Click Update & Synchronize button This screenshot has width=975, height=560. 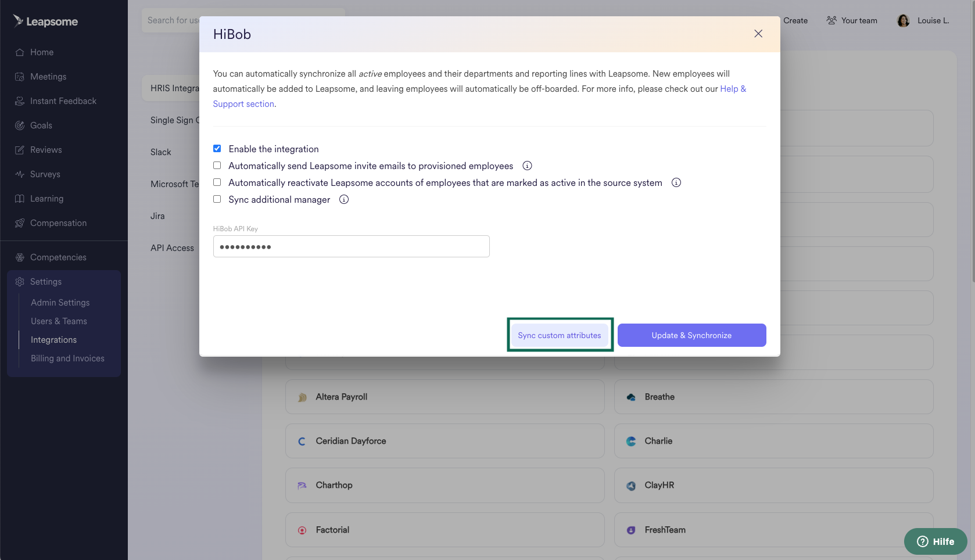(691, 335)
